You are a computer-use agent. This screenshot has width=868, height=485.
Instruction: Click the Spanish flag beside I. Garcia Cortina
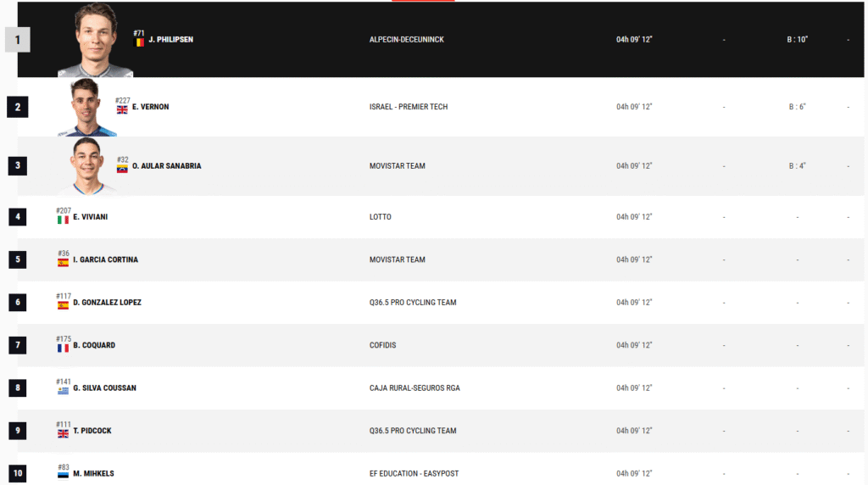63,263
